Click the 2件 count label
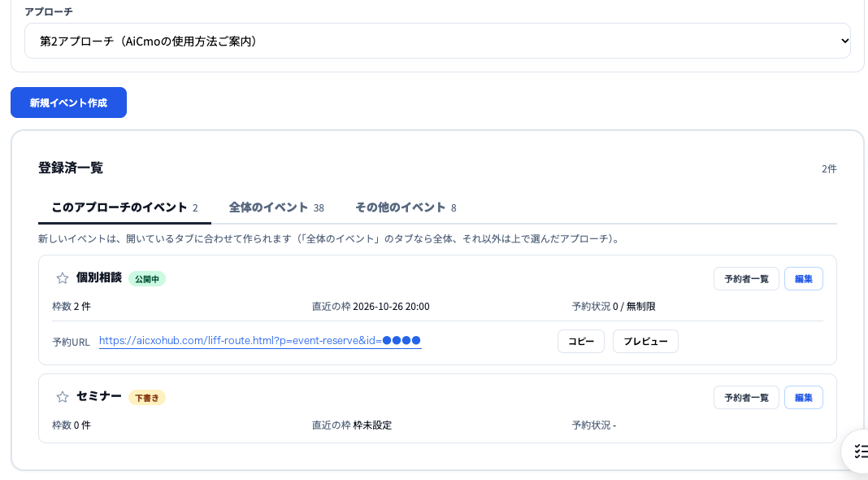 point(829,169)
